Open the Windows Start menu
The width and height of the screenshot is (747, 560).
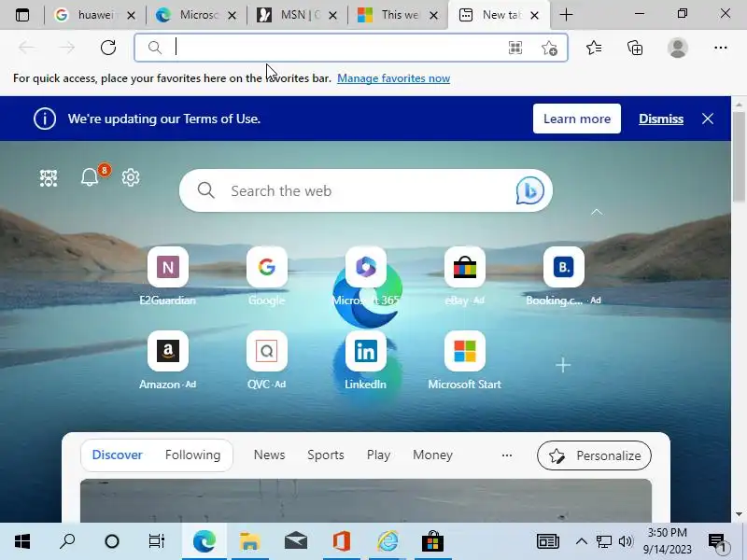(21, 541)
